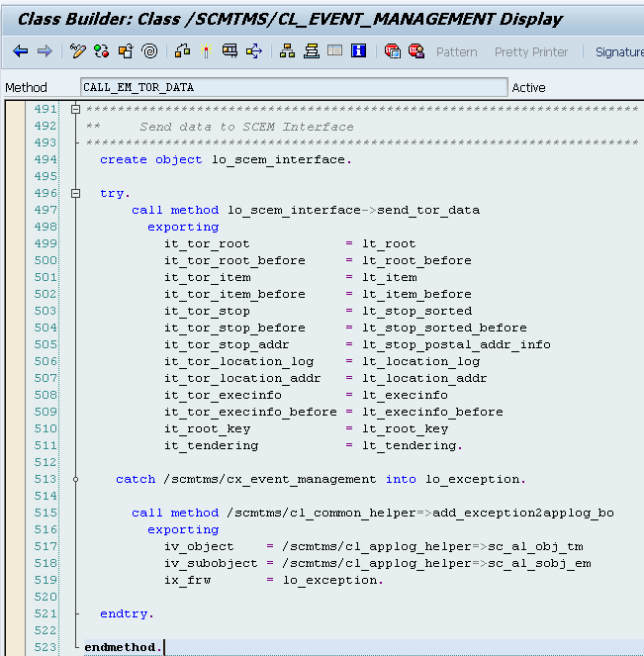Viewport: 644px width, 656px height.
Task: Click 'lt_execinfo_before' on line 509
Action: [433, 412]
